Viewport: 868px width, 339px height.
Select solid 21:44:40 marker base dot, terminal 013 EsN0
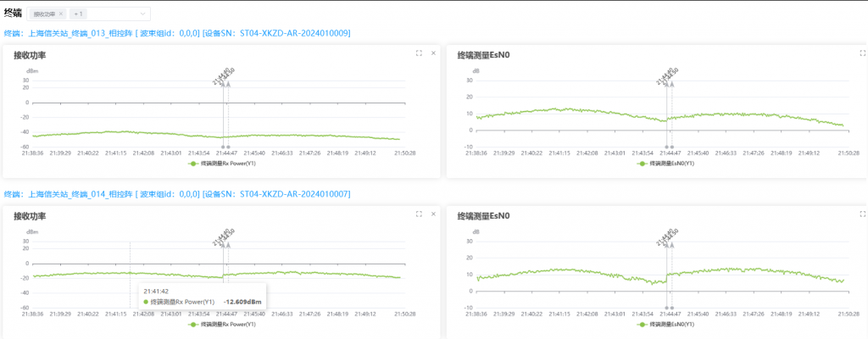(x=666, y=147)
